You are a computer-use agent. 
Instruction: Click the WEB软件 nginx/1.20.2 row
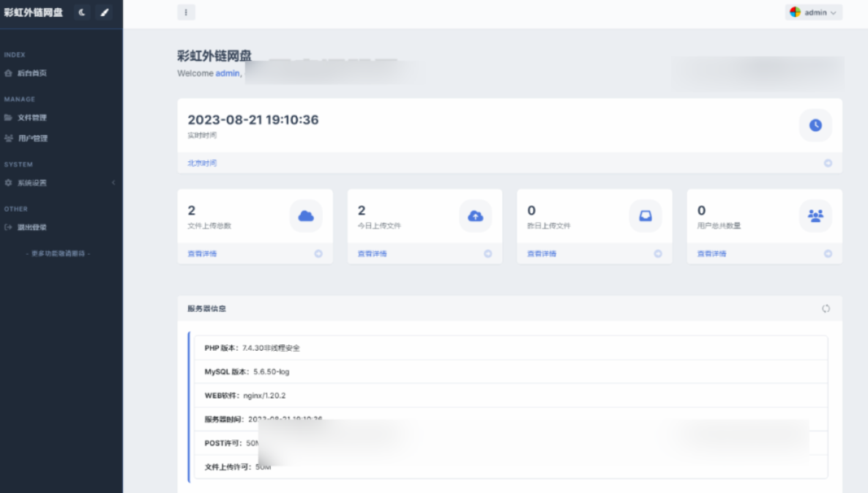(511, 396)
